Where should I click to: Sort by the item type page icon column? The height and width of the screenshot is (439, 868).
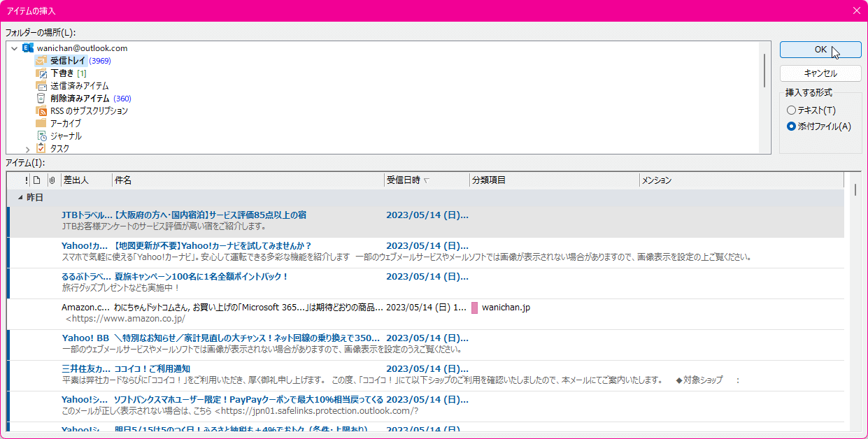pyautogui.click(x=37, y=180)
